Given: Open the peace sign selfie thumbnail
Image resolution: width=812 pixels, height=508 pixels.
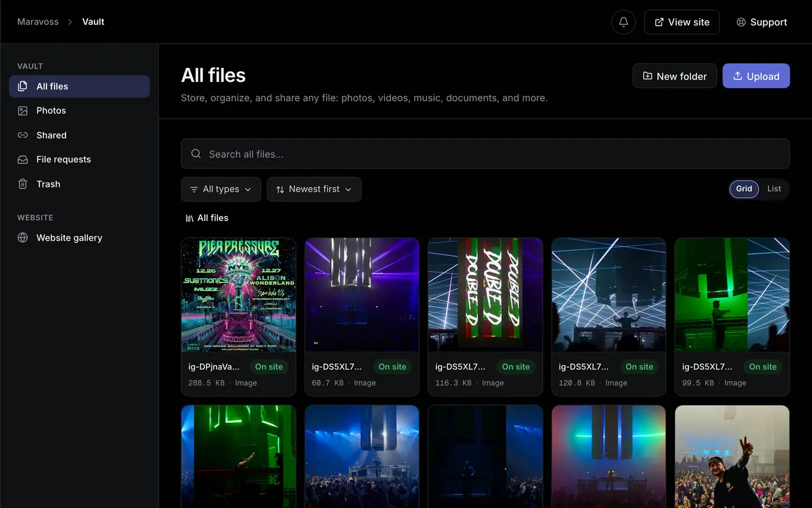Looking at the screenshot, I should (732, 457).
